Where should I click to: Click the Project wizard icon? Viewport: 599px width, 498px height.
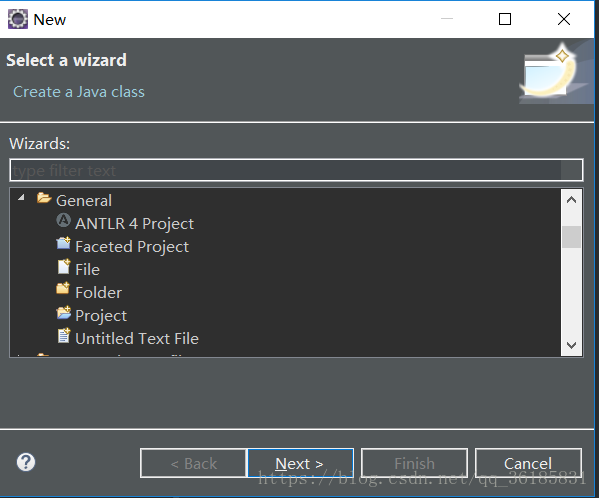(63, 312)
